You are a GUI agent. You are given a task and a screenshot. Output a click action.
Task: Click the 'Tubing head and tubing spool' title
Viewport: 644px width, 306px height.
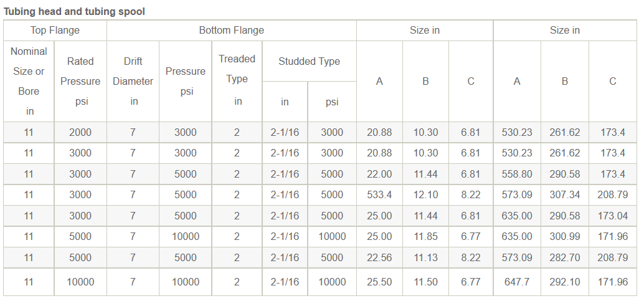tap(74, 11)
